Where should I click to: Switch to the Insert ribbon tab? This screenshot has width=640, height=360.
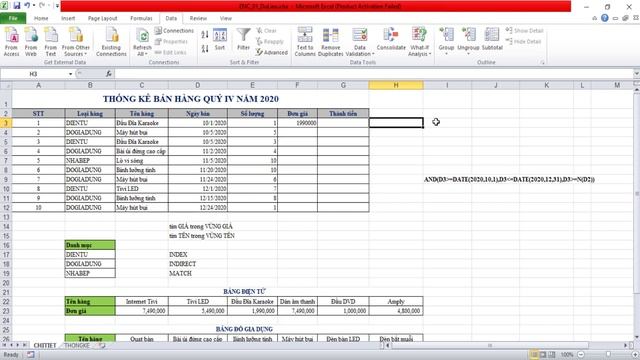[x=68, y=18]
